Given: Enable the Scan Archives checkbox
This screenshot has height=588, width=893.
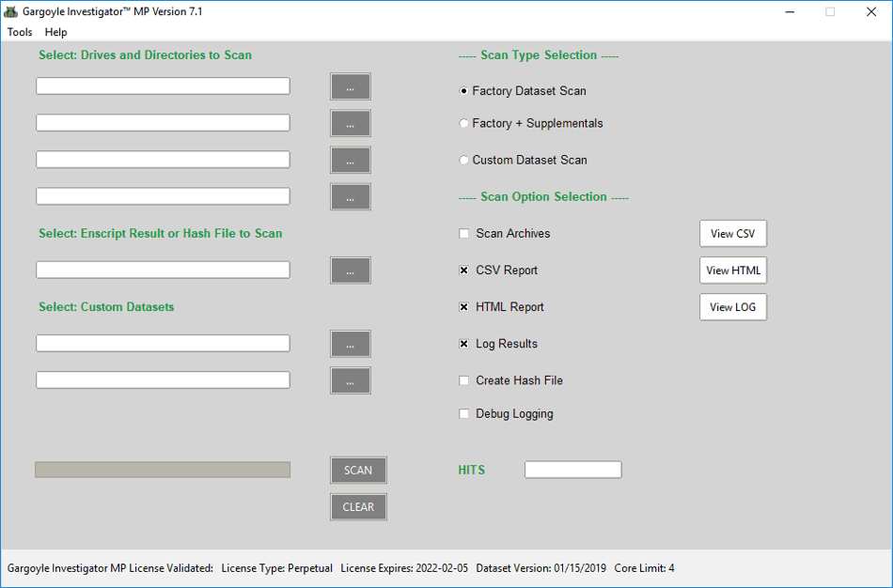Looking at the screenshot, I should click(x=464, y=233).
